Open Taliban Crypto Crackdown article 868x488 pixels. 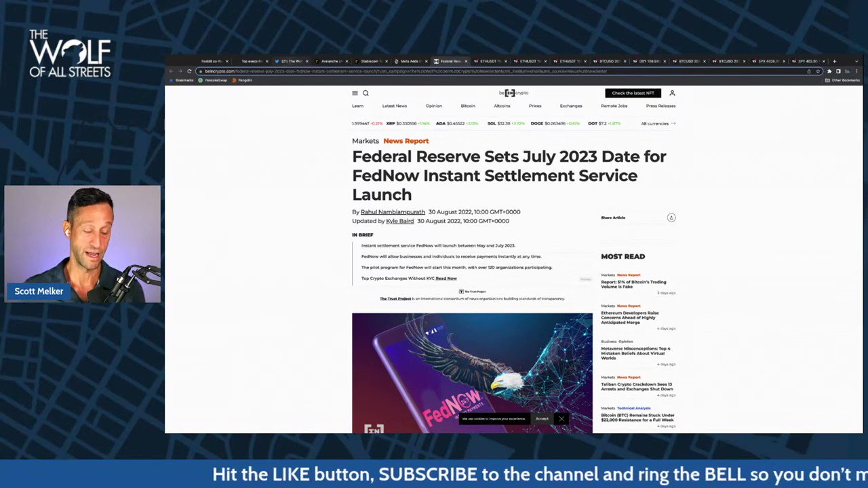click(637, 386)
